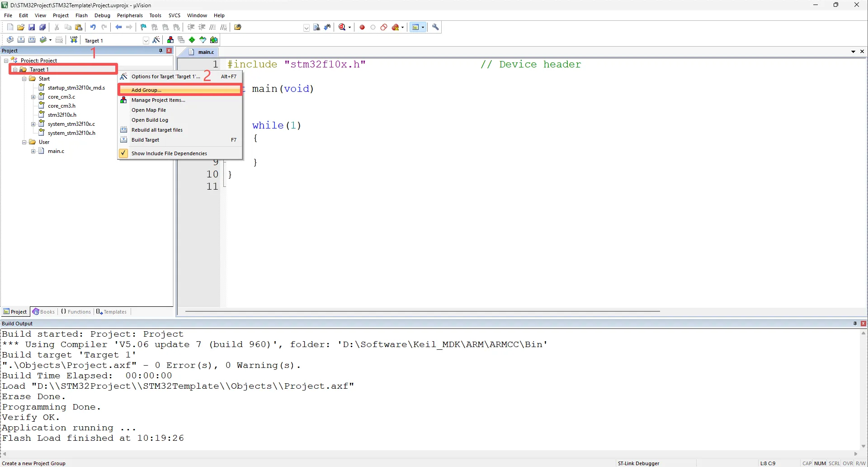Click the Download to flash (LOAD) icon

click(x=74, y=40)
